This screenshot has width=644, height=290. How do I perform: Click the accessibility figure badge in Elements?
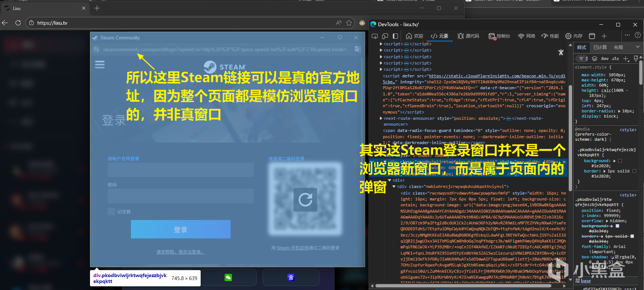(561, 52)
